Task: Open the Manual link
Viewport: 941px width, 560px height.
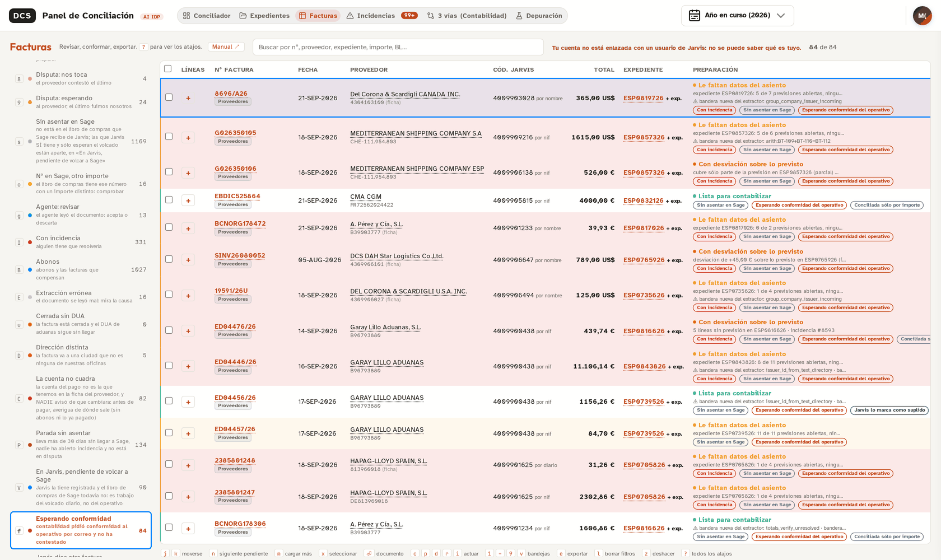Action: click(x=226, y=47)
